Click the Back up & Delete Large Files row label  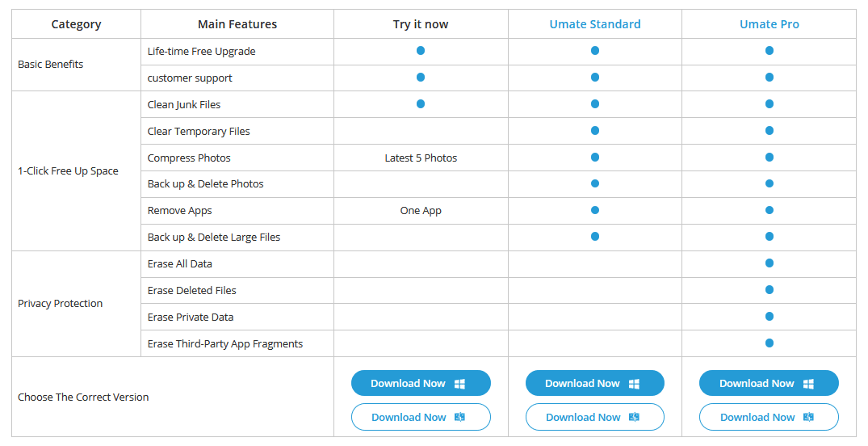[214, 237]
